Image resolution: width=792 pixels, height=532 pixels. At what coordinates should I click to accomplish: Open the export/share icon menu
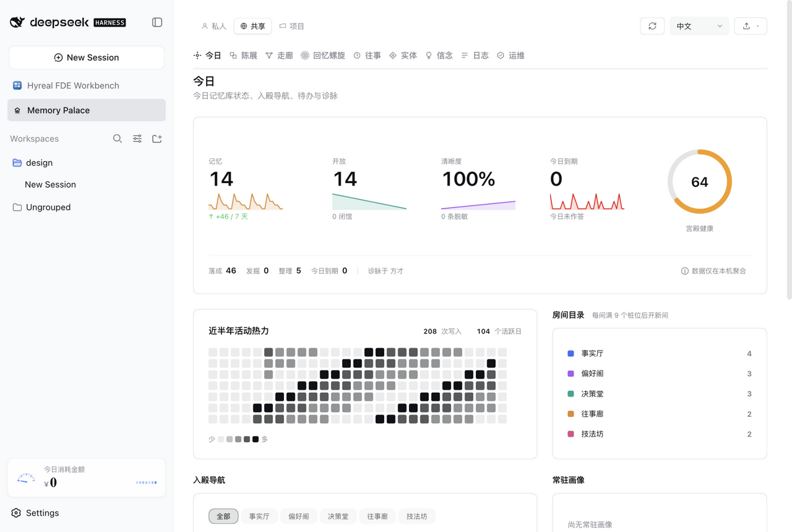751,26
